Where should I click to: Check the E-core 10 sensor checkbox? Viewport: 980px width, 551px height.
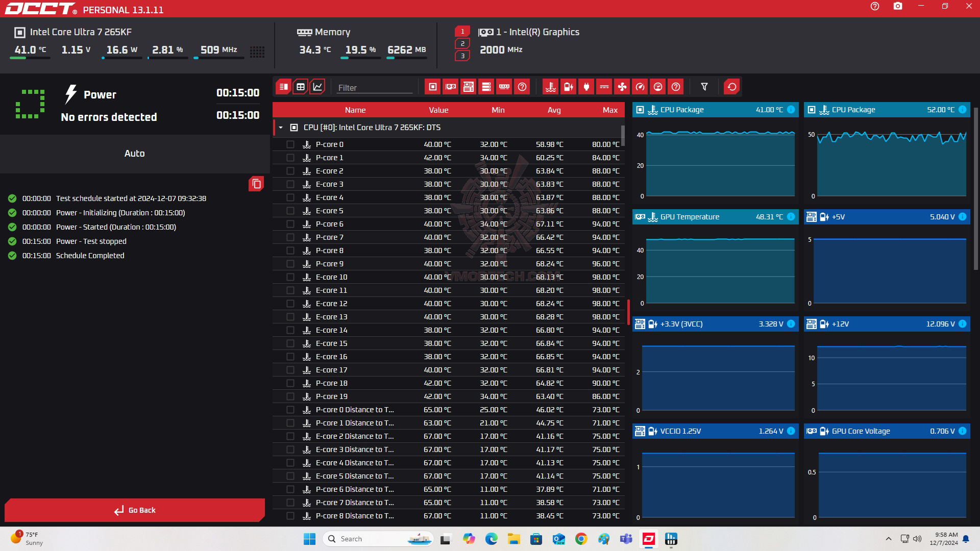(x=290, y=277)
